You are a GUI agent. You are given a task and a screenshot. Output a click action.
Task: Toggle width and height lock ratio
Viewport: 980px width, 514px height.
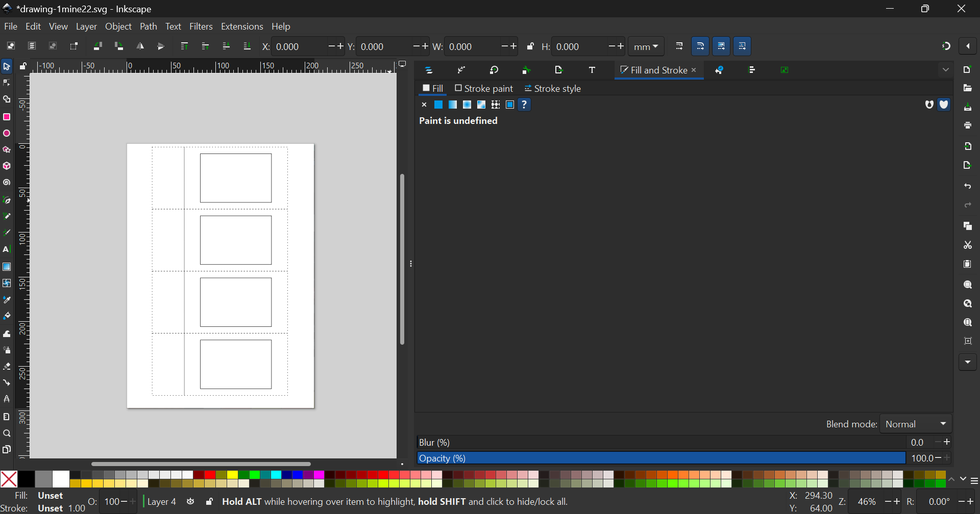(x=530, y=46)
